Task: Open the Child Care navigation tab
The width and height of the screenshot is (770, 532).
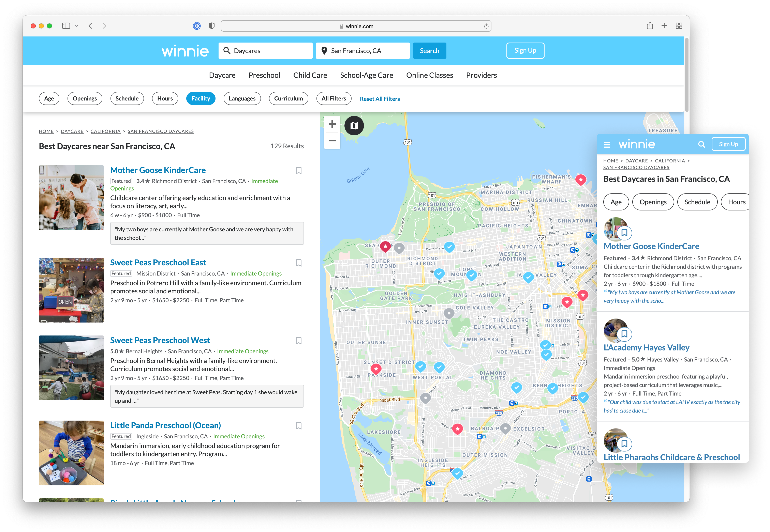Action: tap(310, 75)
